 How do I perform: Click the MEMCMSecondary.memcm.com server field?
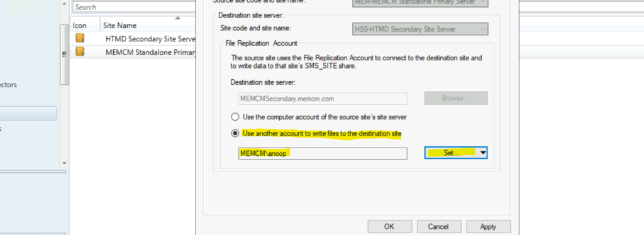323,99
